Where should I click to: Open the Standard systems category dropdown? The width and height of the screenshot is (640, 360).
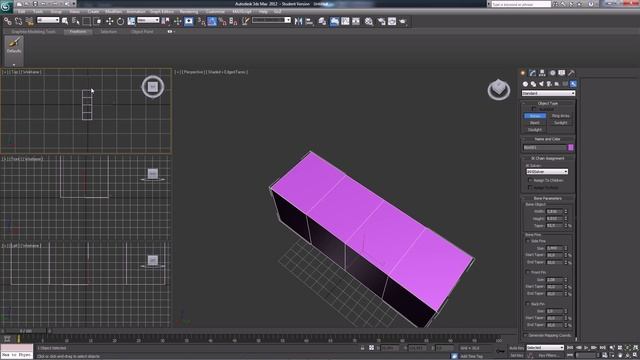[x=548, y=93]
